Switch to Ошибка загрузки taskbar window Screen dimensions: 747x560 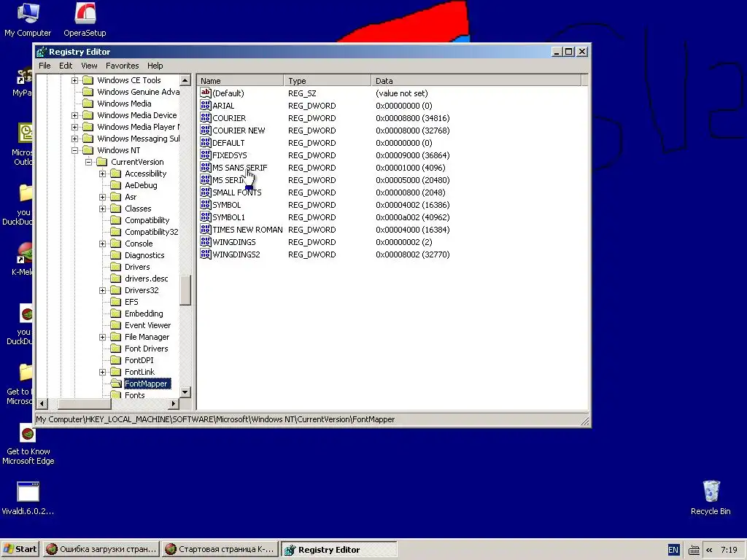pos(101,549)
